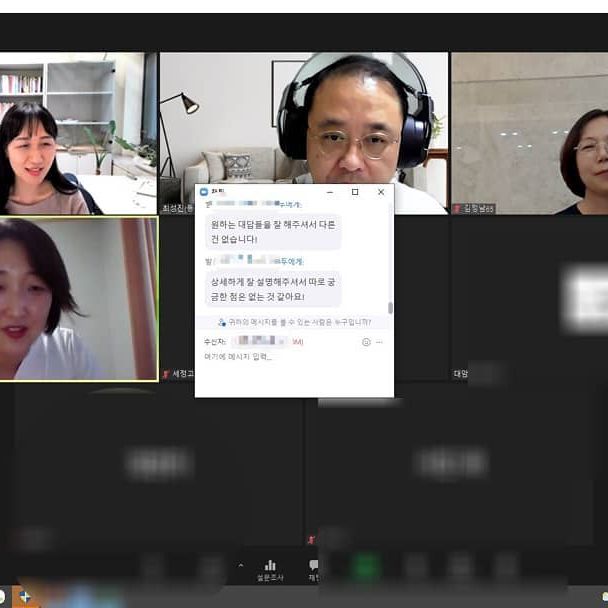Open the chat more options ellipsis
The height and width of the screenshot is (608, 608).
coord(379,342)
